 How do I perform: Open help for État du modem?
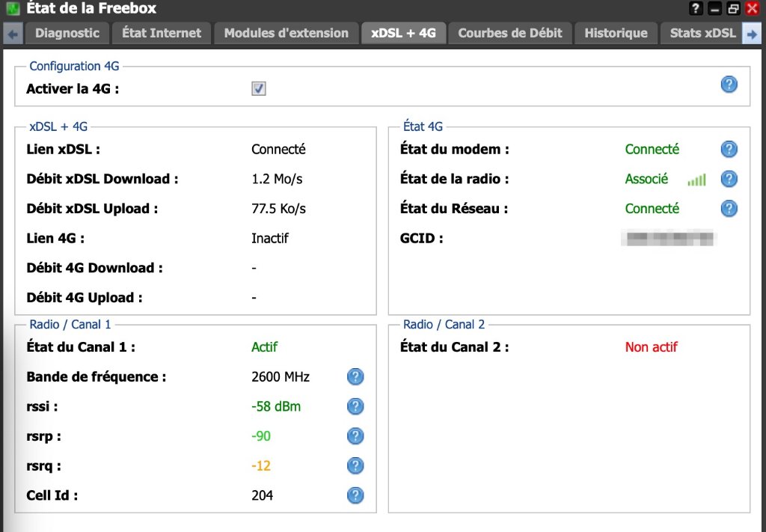[x=729, y=149]
